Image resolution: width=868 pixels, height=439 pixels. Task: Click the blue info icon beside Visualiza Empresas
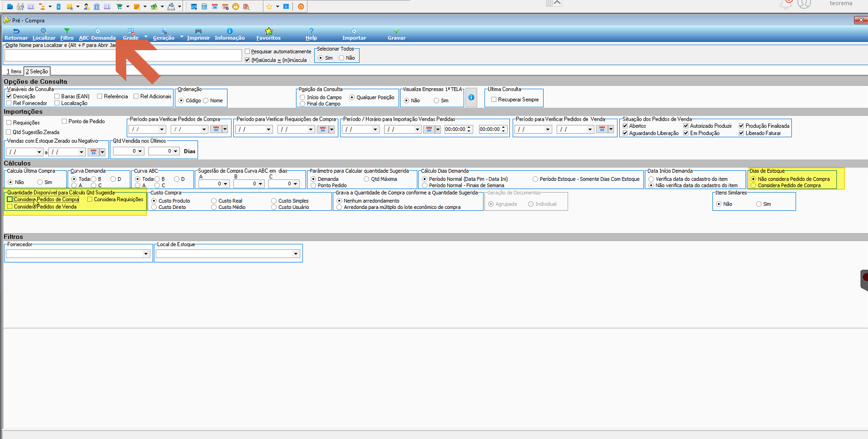tap(471, 97)
